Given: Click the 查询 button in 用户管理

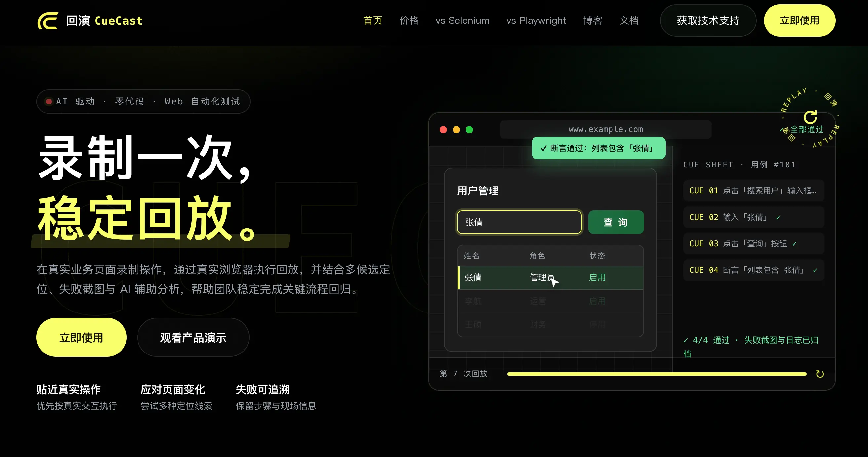Looking at the screenshot, I should pos(615,222).
